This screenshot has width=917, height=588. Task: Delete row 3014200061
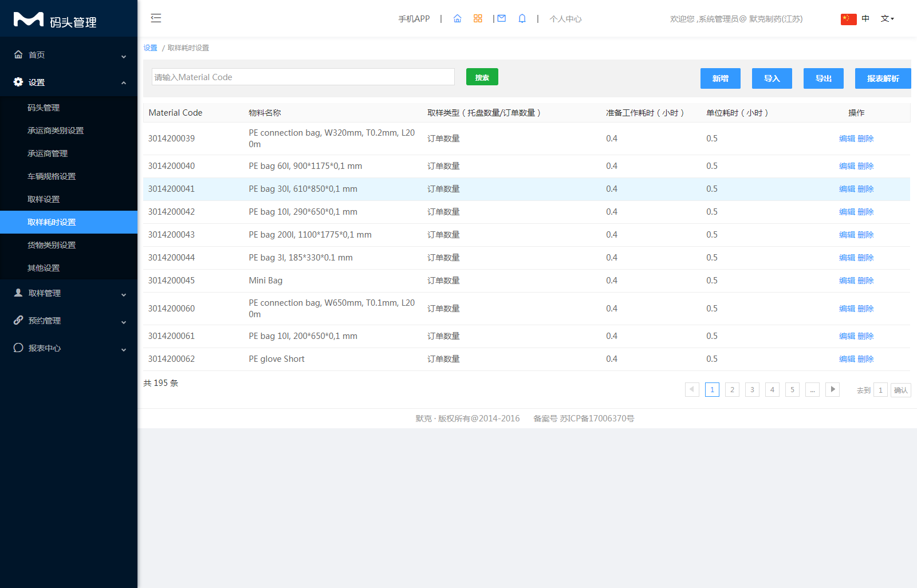pos(865,336)
